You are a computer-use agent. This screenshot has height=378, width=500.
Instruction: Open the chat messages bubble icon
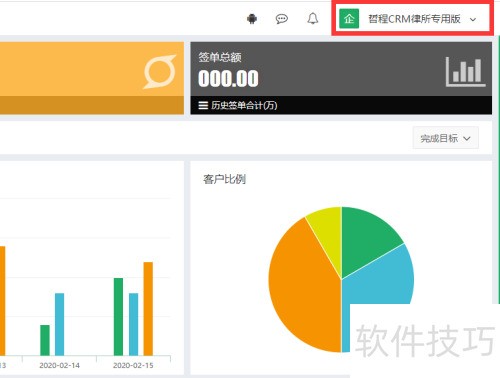point(282,19)
